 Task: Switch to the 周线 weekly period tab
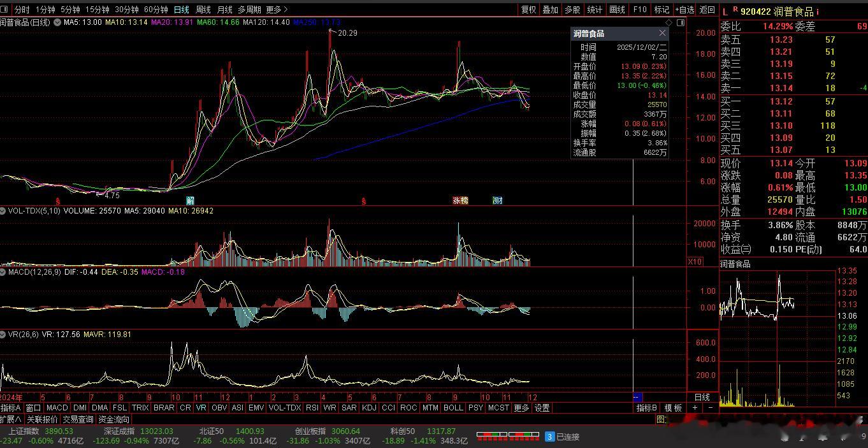click(203, 10)
